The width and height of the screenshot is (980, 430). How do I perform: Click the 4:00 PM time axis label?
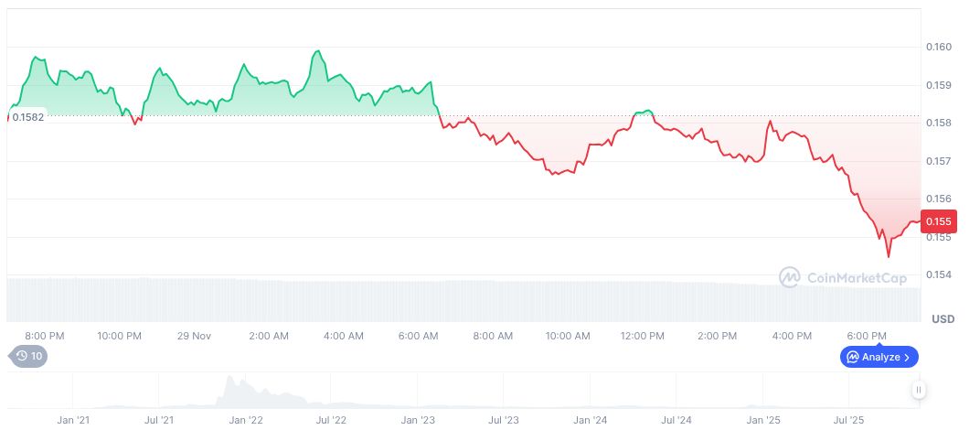[793, 336]
